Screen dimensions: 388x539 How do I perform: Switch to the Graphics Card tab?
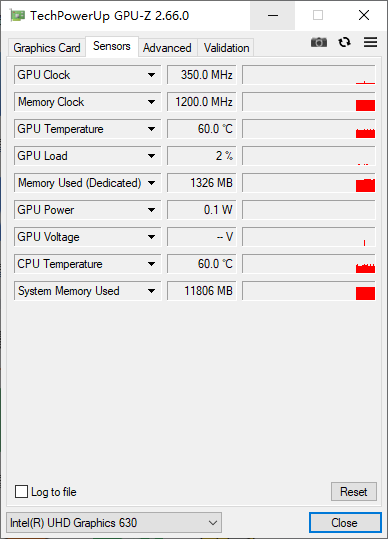[47, 48]
